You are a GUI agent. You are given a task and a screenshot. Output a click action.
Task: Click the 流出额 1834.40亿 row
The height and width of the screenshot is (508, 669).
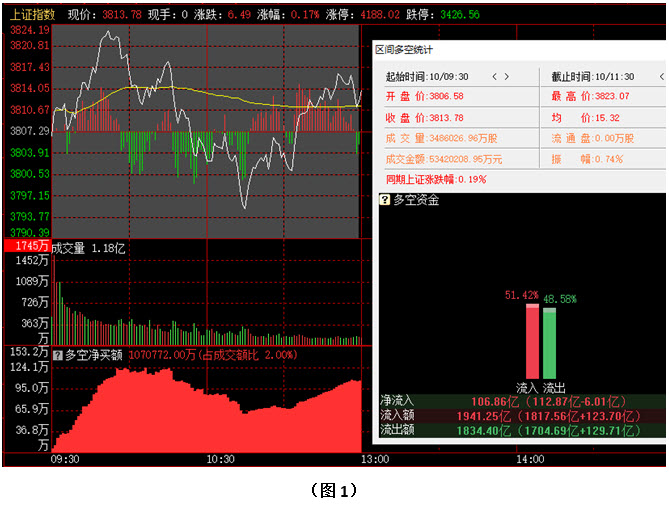point(522,430)
